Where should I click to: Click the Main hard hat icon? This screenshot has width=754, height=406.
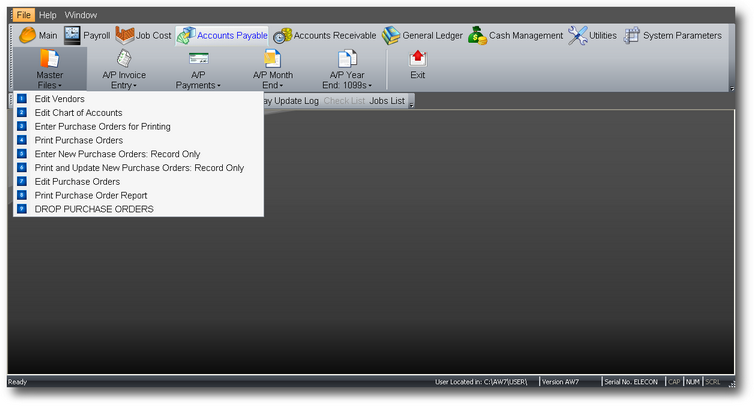coord(27,35)
